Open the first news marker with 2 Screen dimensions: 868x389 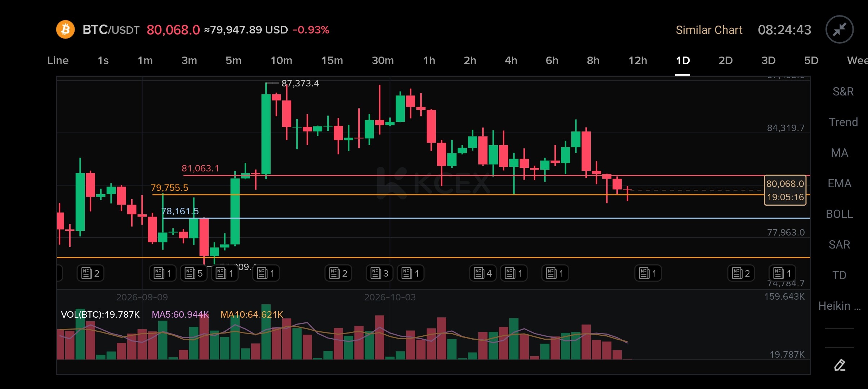pyautogui.click(x=90, y=273)
